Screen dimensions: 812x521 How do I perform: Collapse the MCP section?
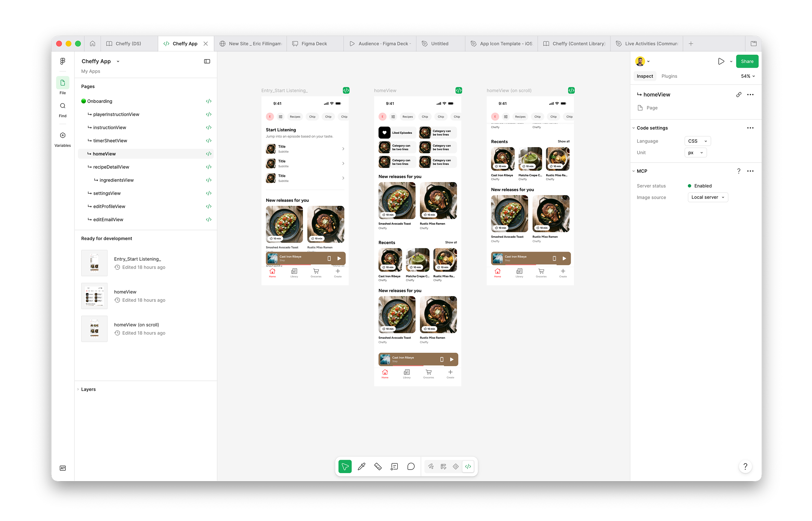click(633, 171)
